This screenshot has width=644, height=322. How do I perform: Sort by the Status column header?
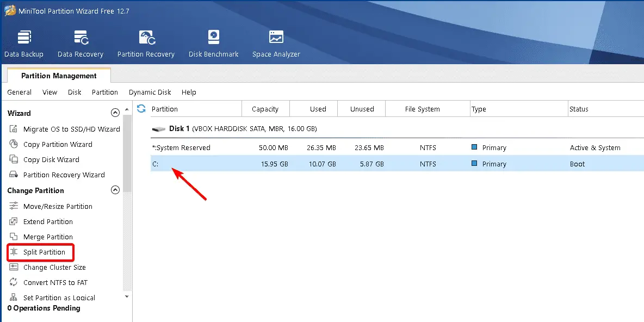pos(606,109)
